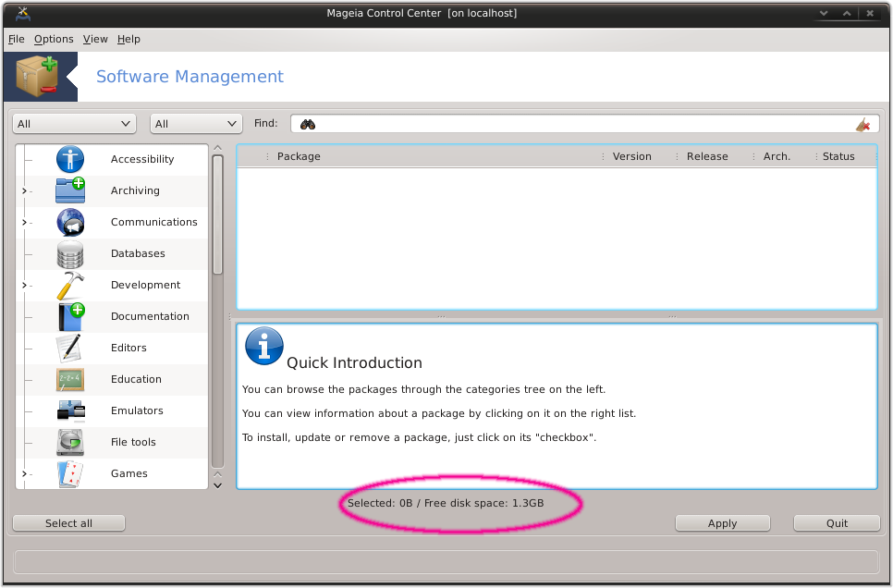This screenshot has height=588, width=893.
Task: Click the File tools disk icon
Action: [x=70, y=442]
